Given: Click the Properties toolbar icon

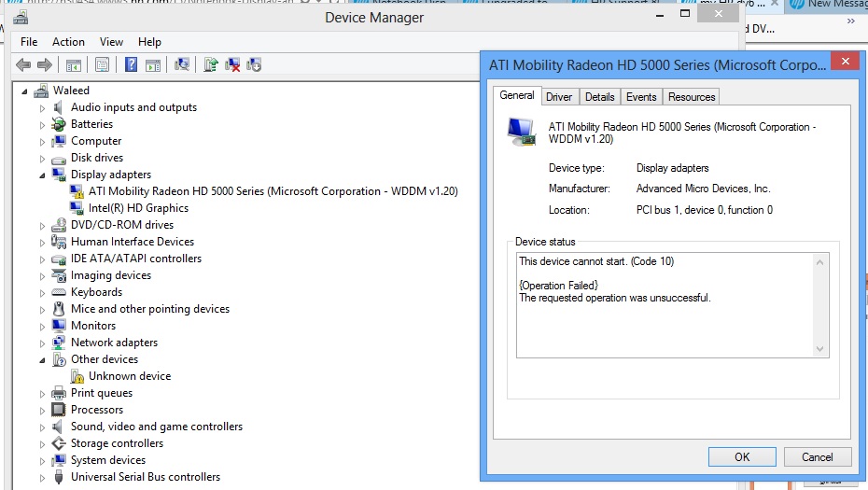Looking at the screenshot, I should pyautogui.click(x=102, y=64).
